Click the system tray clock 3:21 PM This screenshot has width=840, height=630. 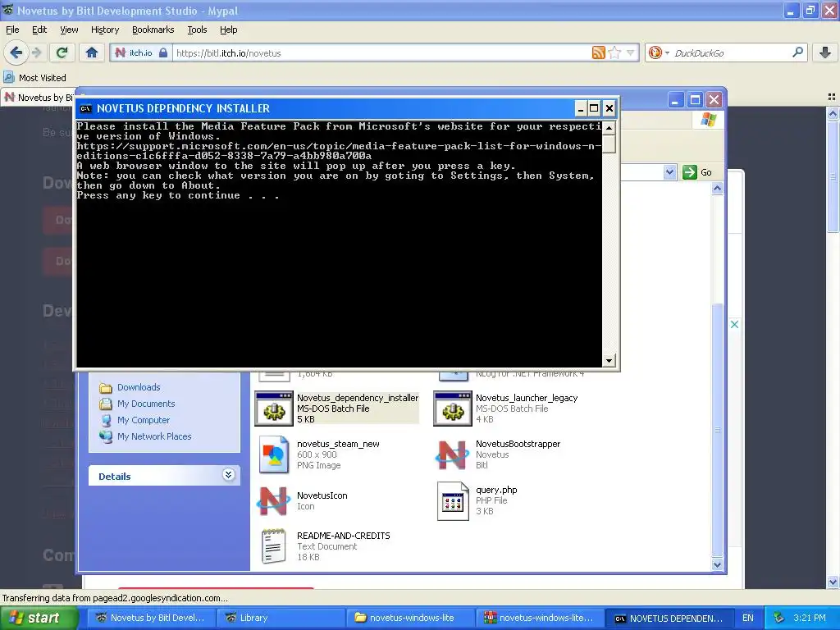(810, 618)
